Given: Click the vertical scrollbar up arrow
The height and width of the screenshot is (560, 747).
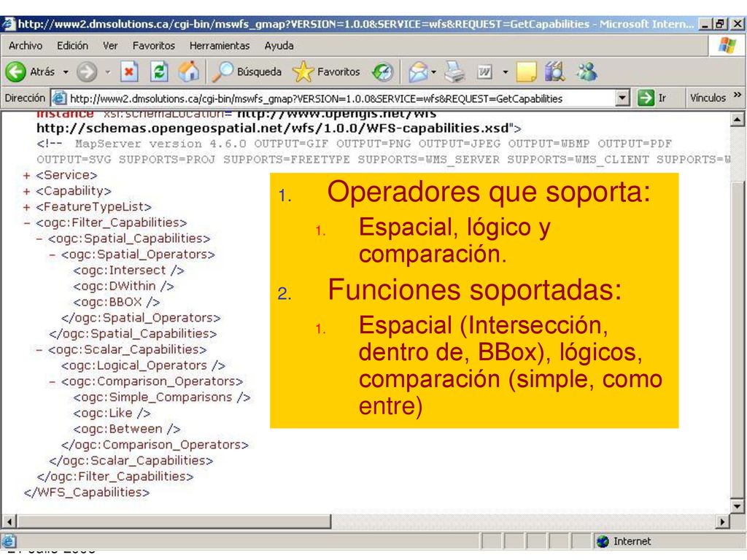Looking at the screenshot, I should (737, 119).
